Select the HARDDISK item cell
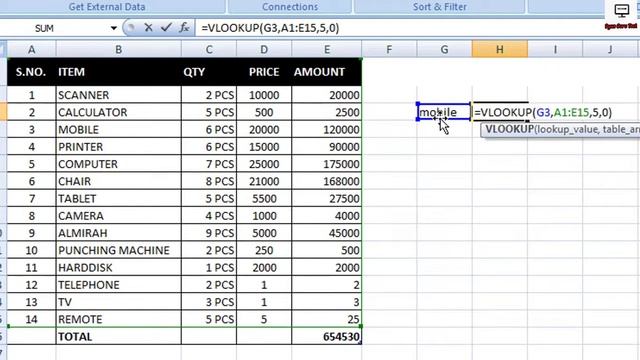Image resolution: width=640 pixels, height=360 pixels. click(118, 267)
